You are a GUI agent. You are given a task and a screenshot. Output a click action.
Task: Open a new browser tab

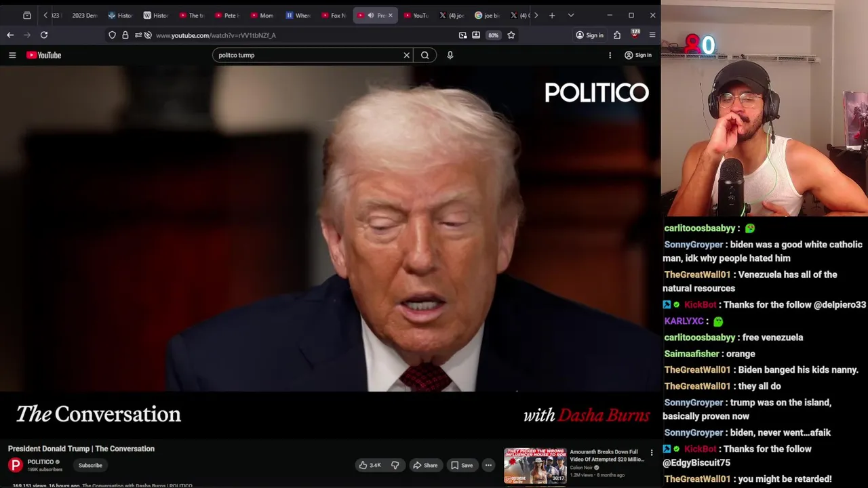(552, 15)
